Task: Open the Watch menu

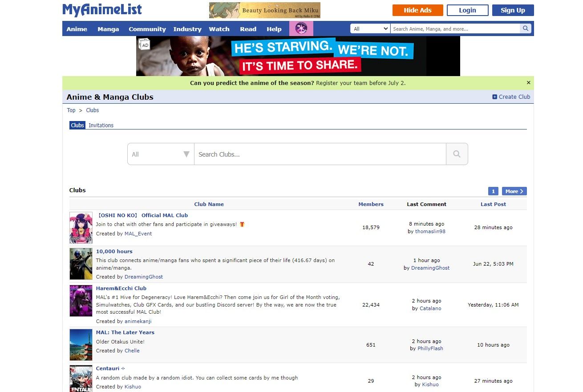Action: pos(219,29)
